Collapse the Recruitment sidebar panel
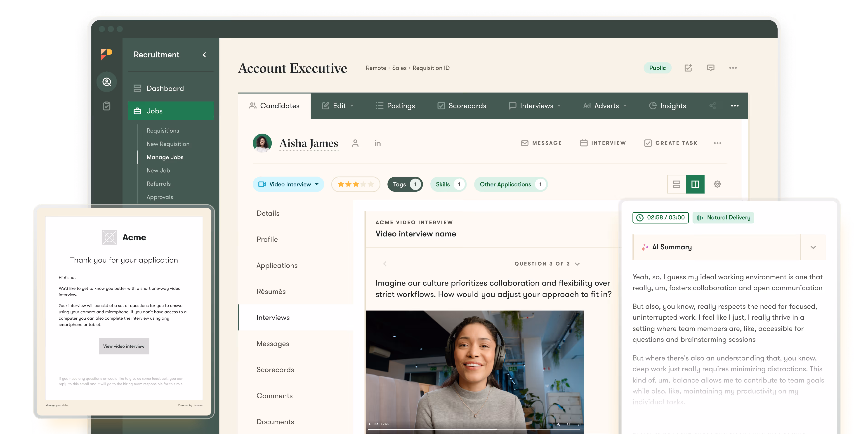Image resolution: width=868 pixels, height=434 pixels. pyautogui.click(x=204, y=54)
